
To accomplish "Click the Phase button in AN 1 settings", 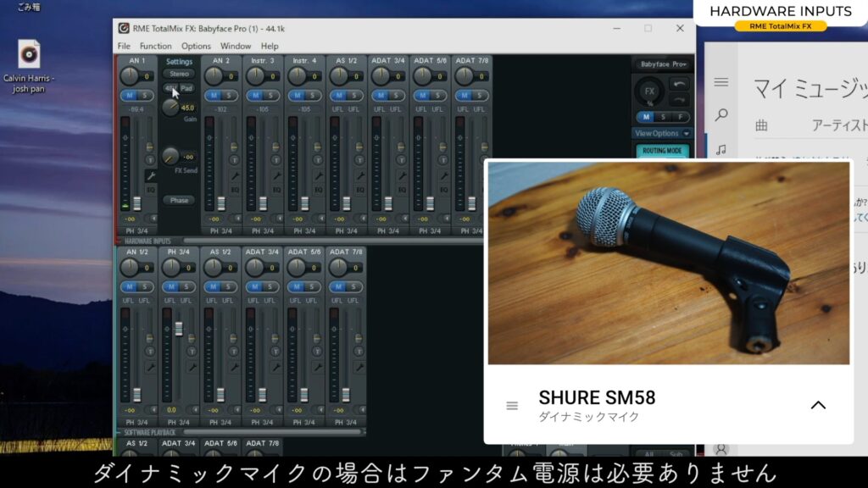I will coord(179,200).
